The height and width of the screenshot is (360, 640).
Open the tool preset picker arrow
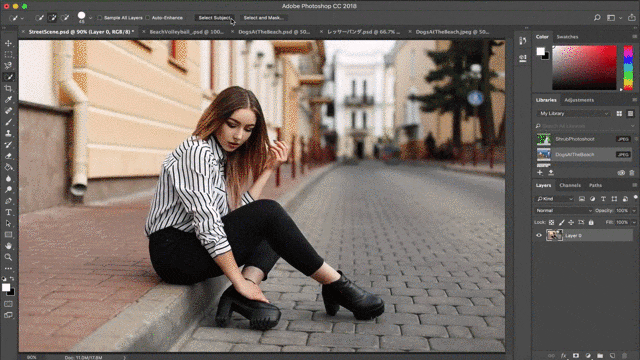click(x=22, y=18)
